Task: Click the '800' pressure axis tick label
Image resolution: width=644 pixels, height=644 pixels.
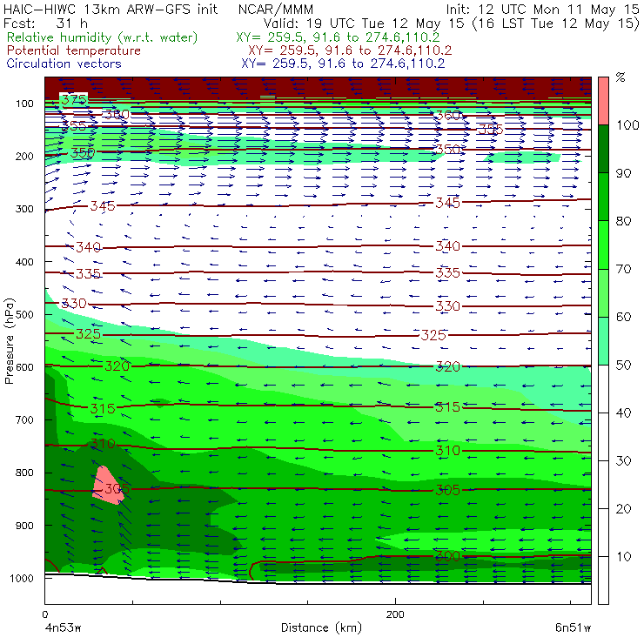Action: [x=24, y=473]
